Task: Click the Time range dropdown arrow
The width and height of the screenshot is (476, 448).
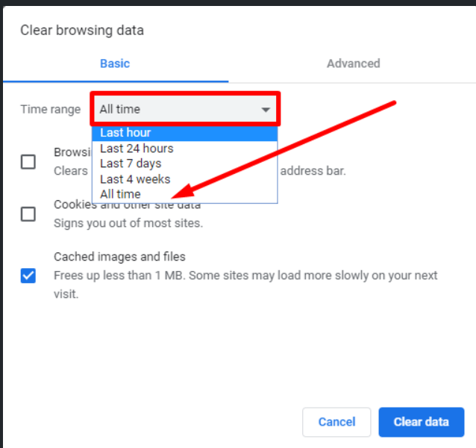Action: (265, 110)
